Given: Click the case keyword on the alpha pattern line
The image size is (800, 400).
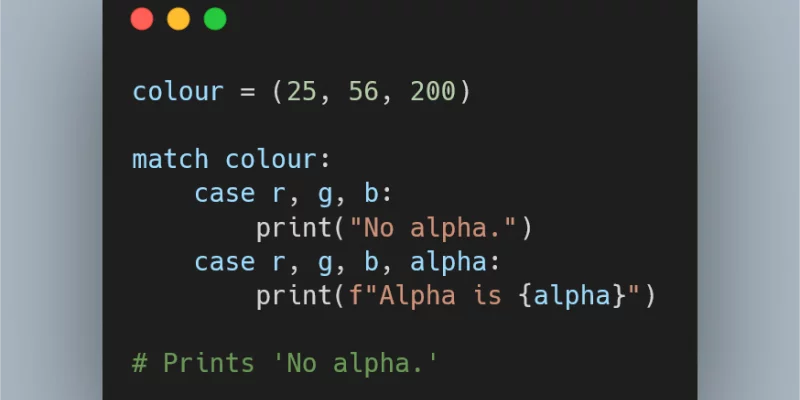Looking at the screenshot, I should (x=224, y=262).
